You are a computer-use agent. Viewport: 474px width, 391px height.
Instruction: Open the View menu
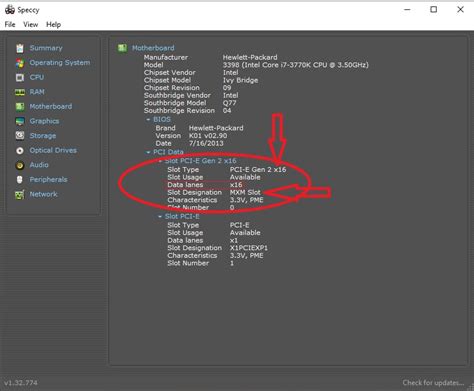point(31,25)
